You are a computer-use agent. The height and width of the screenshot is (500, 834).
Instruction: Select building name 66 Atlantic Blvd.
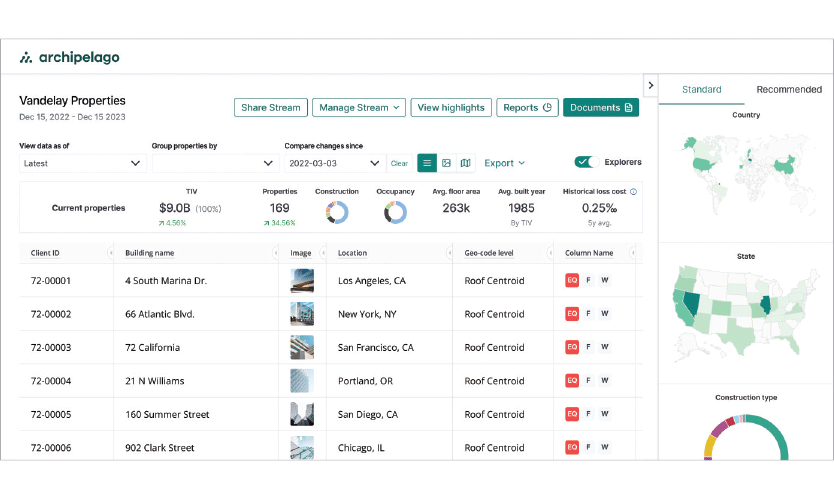tap(160, 314)
